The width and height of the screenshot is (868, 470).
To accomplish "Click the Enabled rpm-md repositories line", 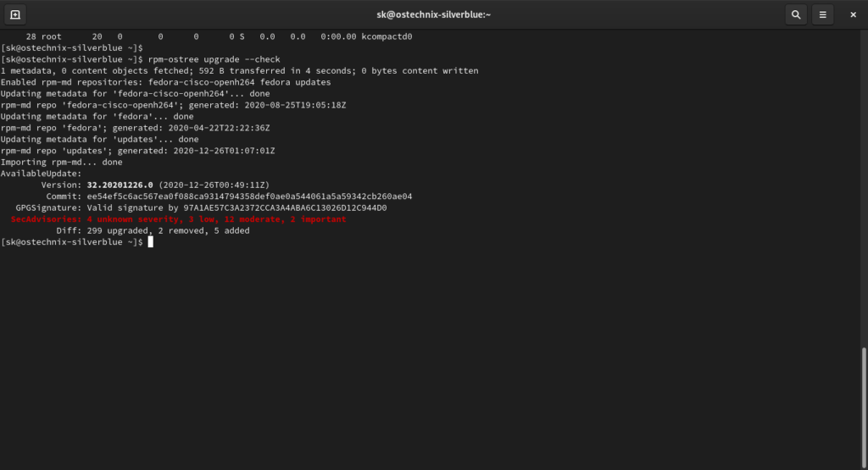I will [165, 83].
